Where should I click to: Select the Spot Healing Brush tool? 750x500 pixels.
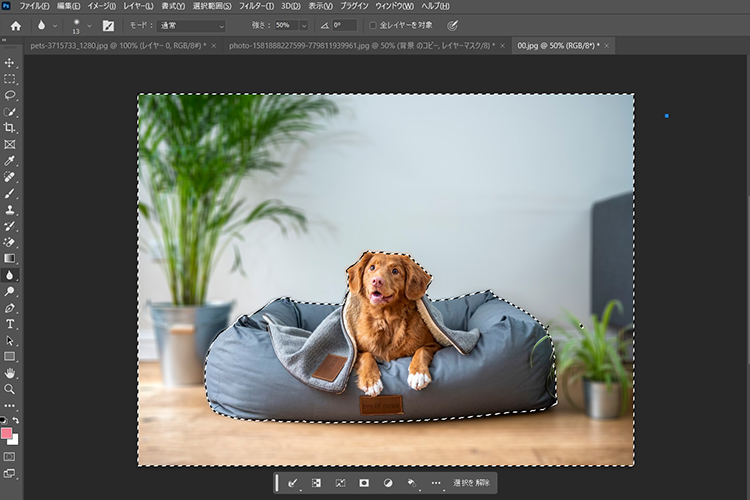(10, 177)
